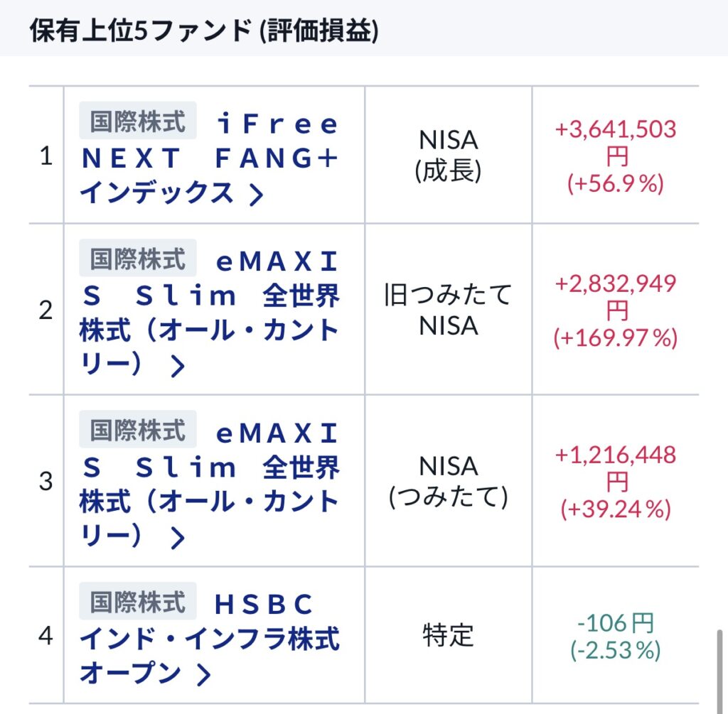The image size is (728, 714).
Task: Click 国際株式 tag on the iFree fund
Action: click(138, 121)
